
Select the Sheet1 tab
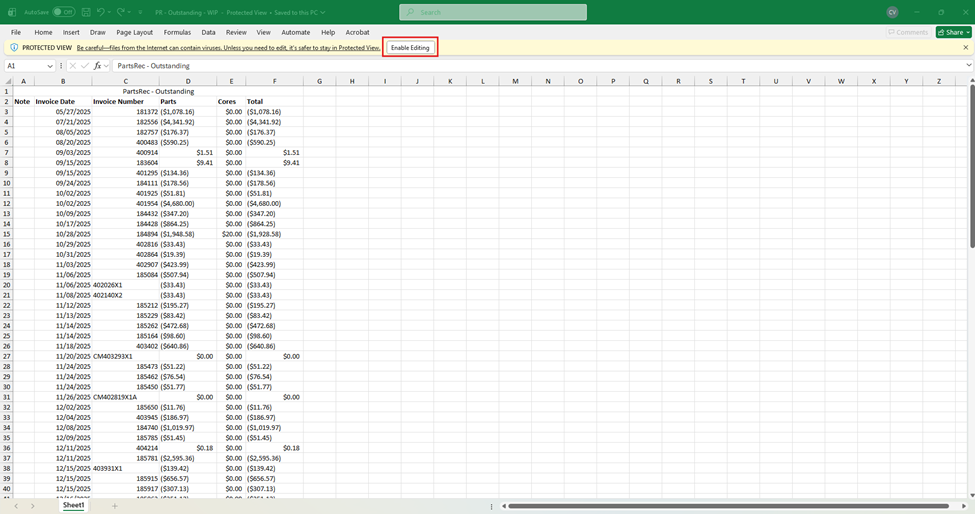73,505
